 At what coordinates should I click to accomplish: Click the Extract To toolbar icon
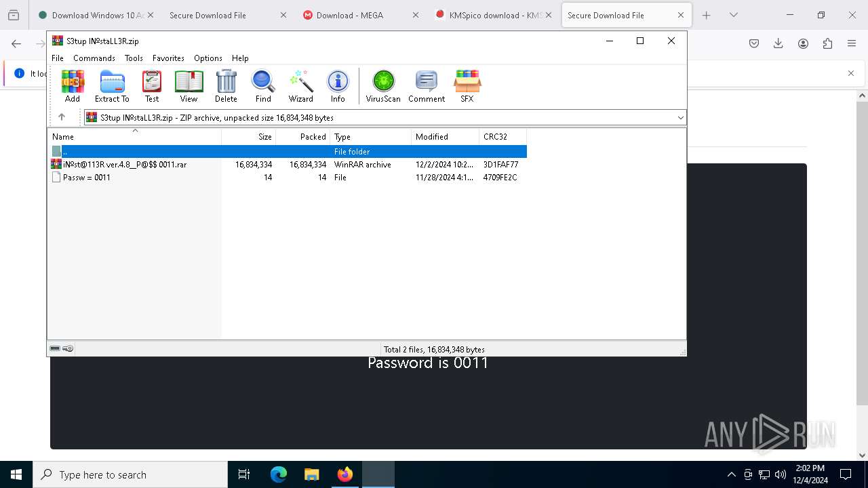(x=112, y=86)
